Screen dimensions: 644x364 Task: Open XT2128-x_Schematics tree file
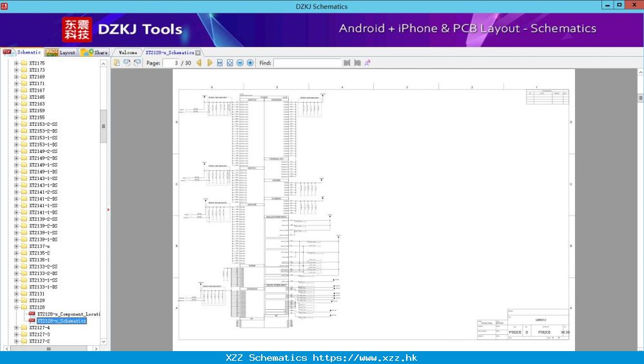(x=62, y=321)
